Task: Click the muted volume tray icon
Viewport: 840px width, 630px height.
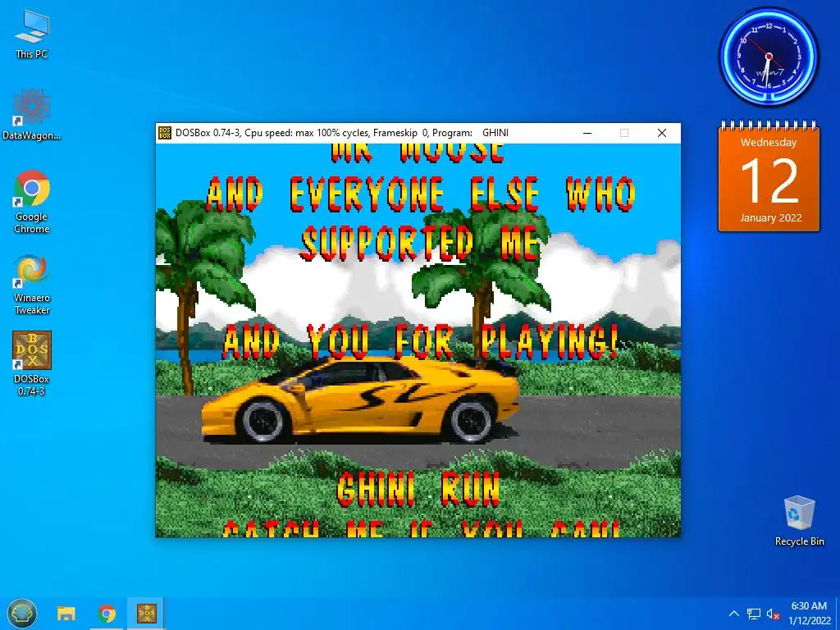Action: (x=773, y=614)
